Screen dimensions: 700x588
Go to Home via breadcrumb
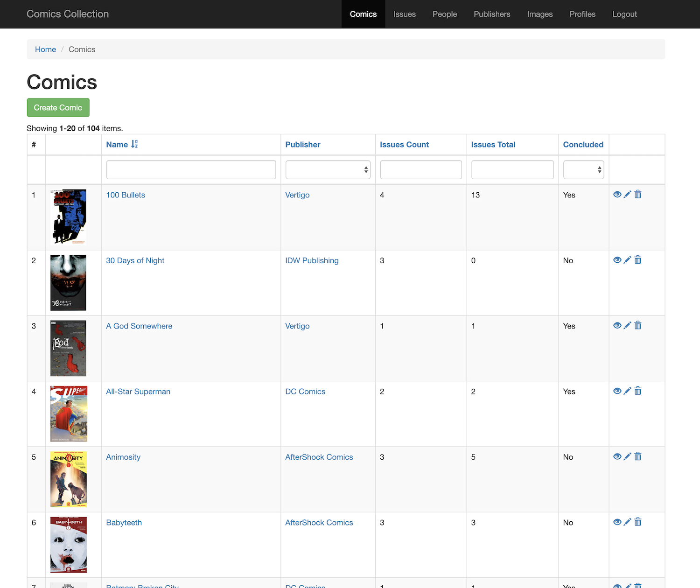45,49
